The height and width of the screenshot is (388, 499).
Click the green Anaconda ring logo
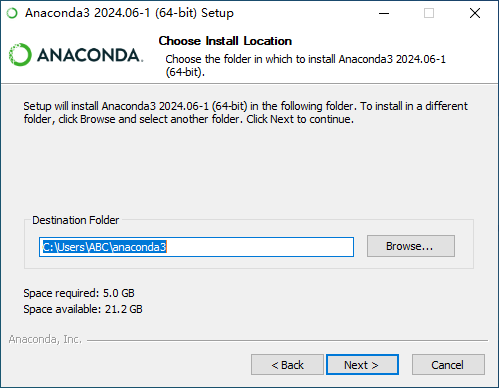click(20, 55)
